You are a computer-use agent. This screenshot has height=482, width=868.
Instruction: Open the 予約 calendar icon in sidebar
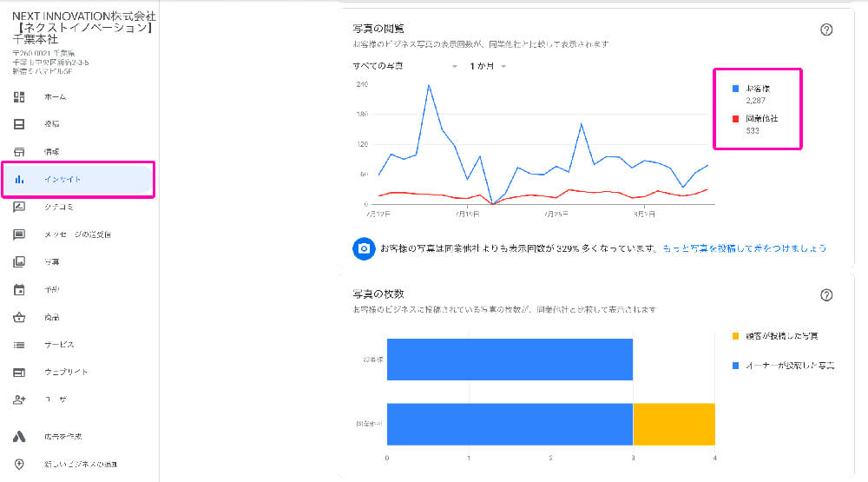tap(19, 289)
